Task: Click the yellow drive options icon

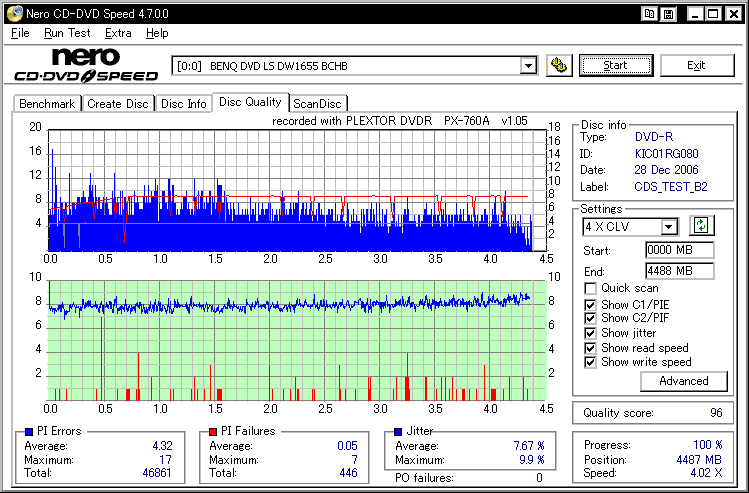Action: coord(561,66)
